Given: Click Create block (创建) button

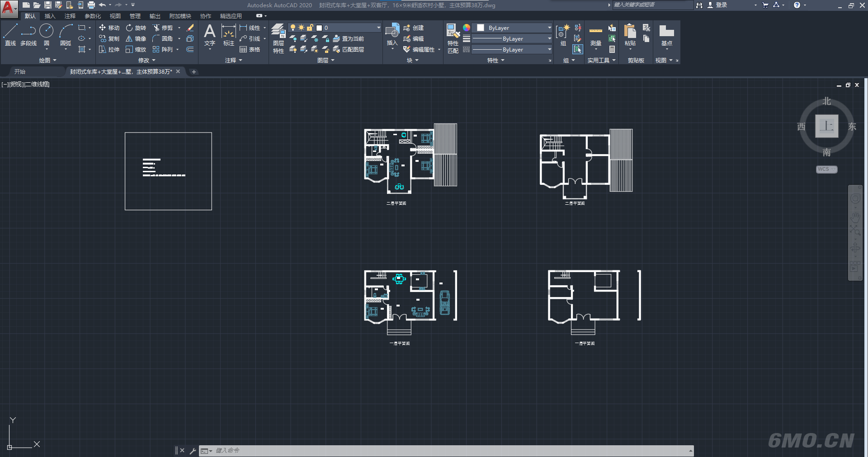Looking at the screenshot, I should tap(413, 28).
